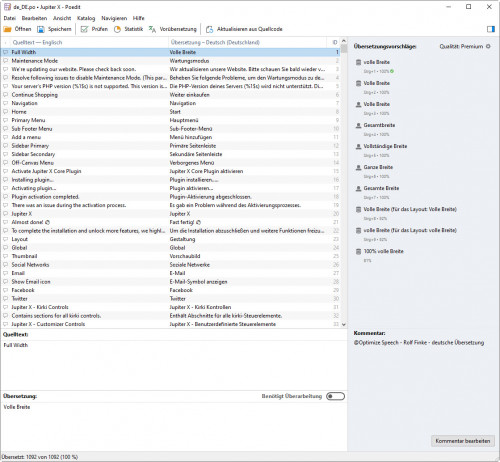Viewport: 500px width, 462px height.
Task: Click the scroll-down arrow of the string list
Action: [x=344, y=324]
